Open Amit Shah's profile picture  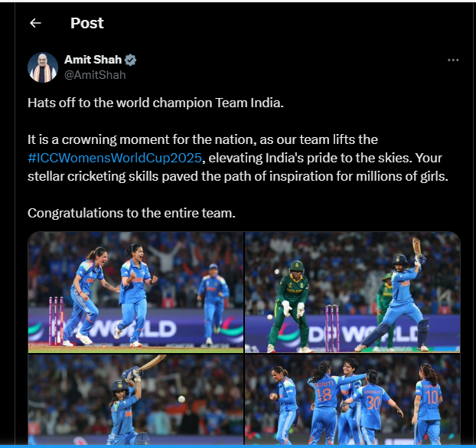43,67
